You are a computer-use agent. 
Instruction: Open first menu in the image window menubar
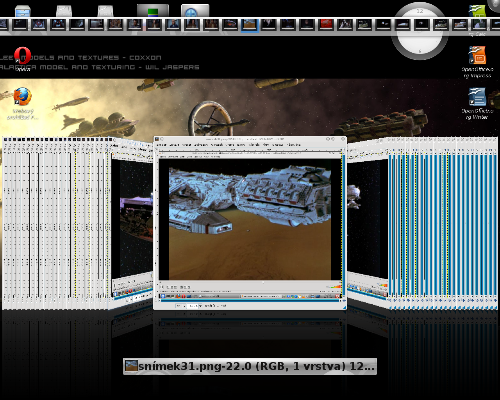(x=162, y=145)
